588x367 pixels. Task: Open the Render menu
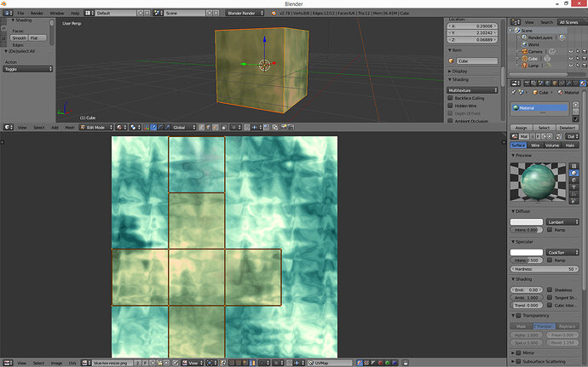click(37, 13)
